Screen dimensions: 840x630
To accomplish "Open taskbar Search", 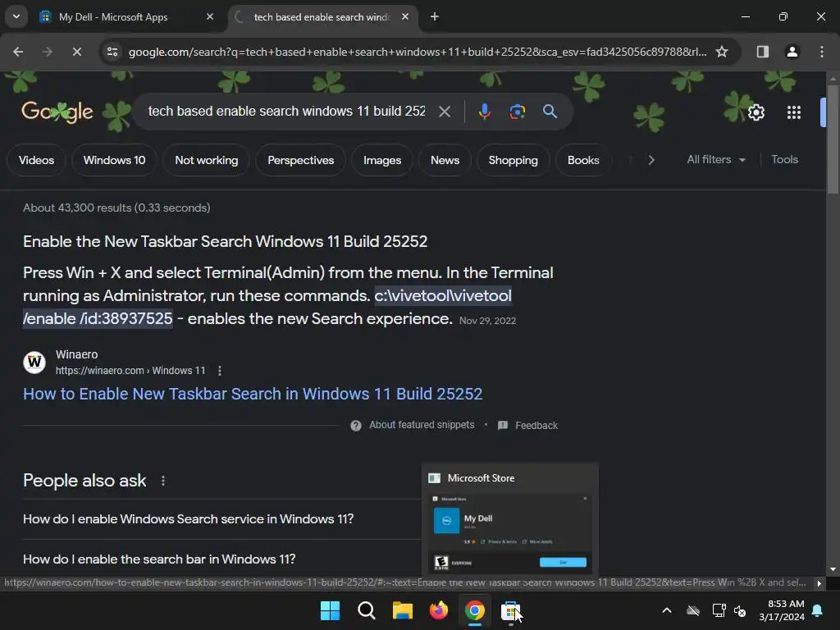I will (x=367, y=610).
